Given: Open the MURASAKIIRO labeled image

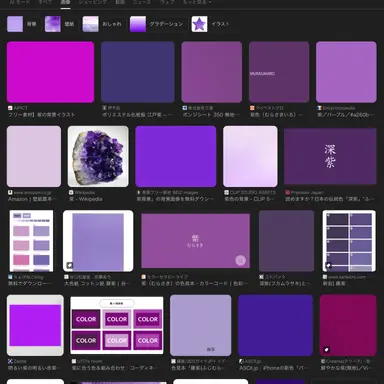Looking at the screenshot, I should (279, 72).
